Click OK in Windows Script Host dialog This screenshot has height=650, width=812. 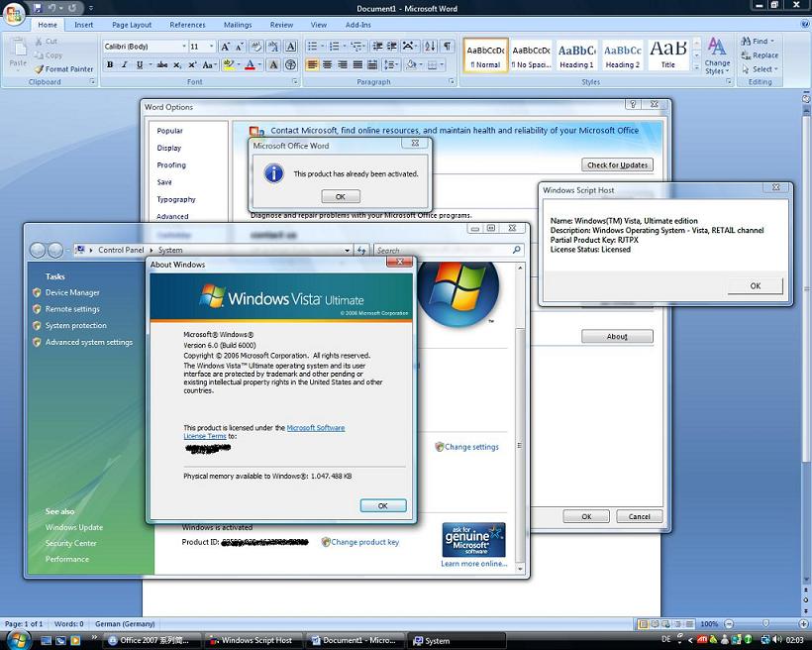755,285
